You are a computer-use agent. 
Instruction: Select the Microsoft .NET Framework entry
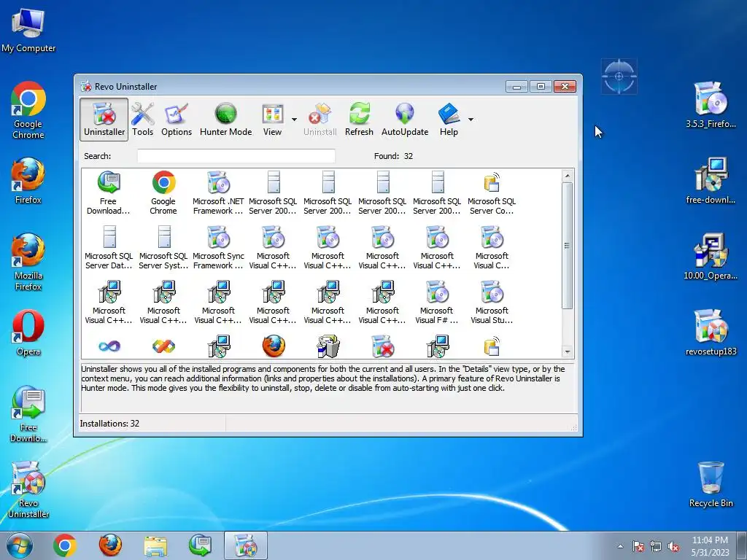click(218, 192)
